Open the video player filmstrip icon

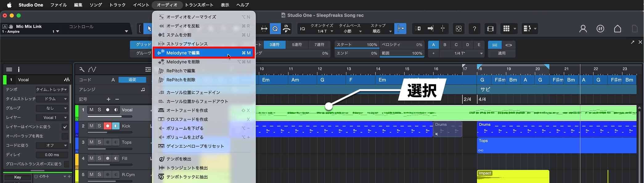(x=490, y=29)
